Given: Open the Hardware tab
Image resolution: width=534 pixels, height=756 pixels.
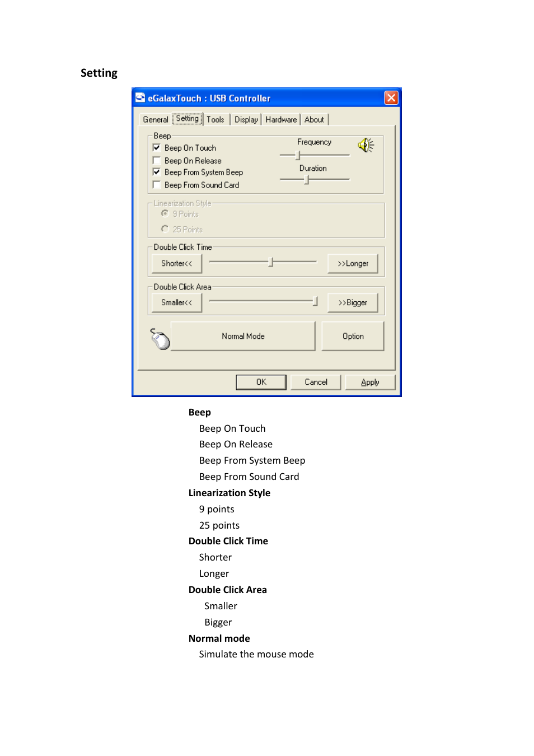Looking at the screenshot, I should pyautogui.click(x=281, y=119).
